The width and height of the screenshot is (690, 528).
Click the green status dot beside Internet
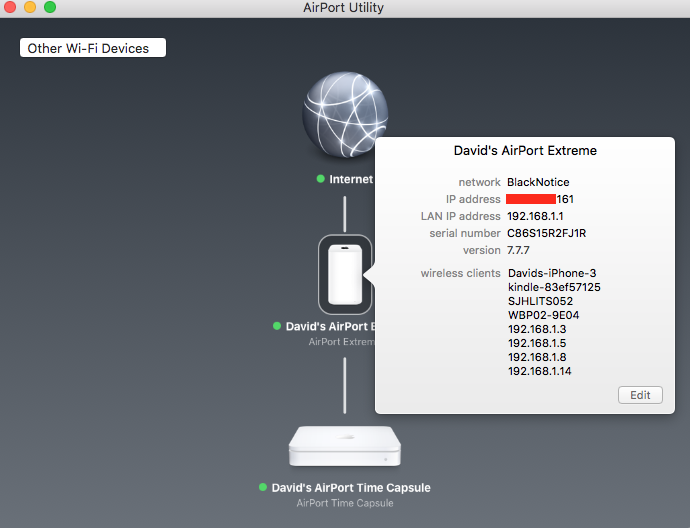tap(321, 179)
